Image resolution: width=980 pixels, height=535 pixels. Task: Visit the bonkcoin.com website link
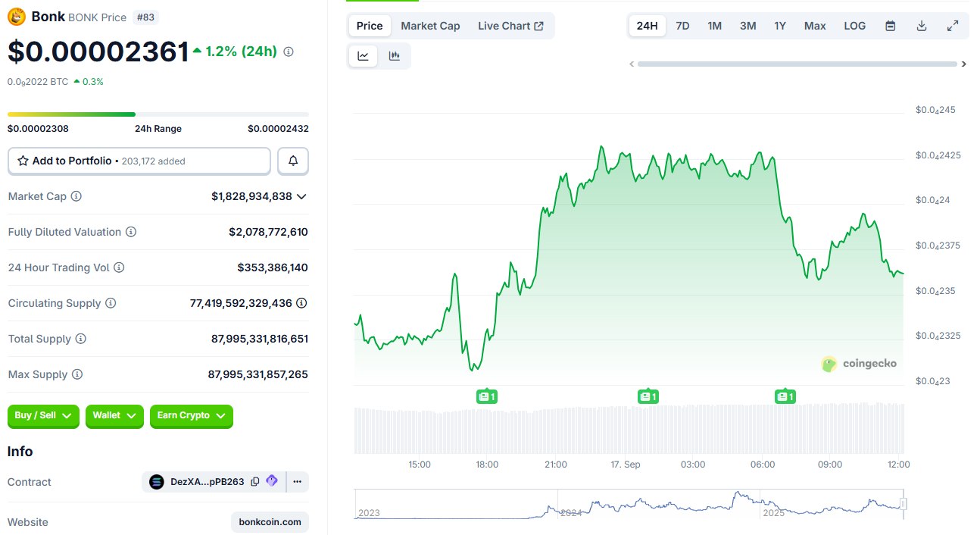click(270, 522)
